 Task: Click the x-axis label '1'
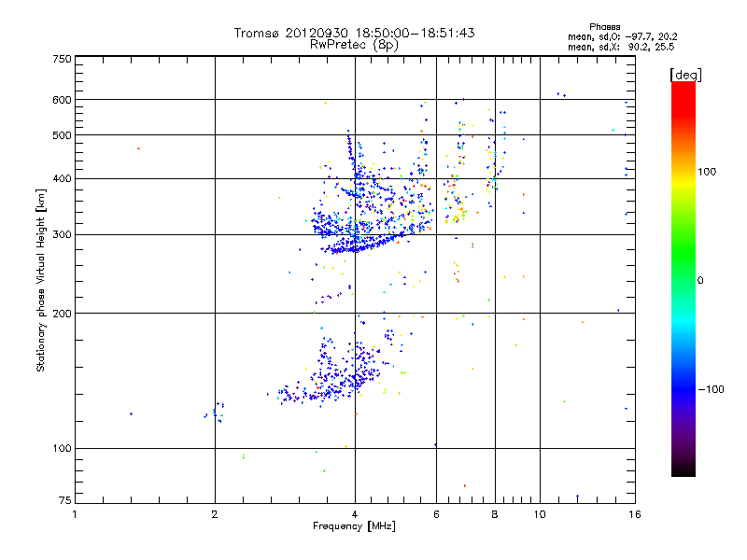tap(75, 514)
